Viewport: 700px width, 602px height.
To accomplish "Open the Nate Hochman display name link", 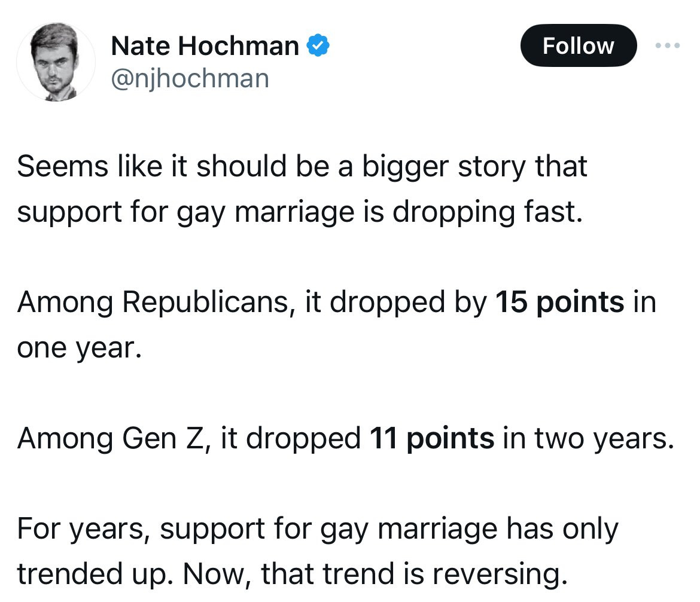I will click(x=205, y=46).
